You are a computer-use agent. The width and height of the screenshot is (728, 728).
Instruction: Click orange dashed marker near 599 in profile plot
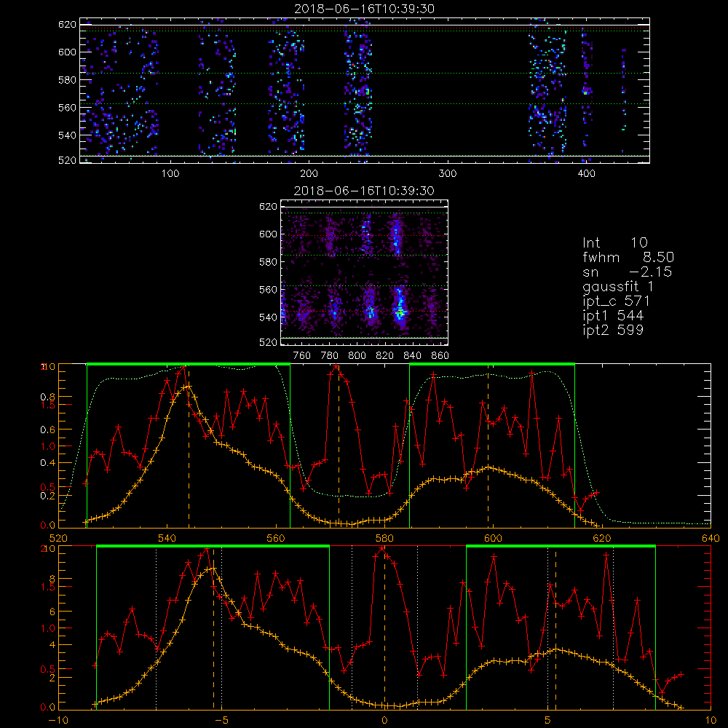coord(488,446)
